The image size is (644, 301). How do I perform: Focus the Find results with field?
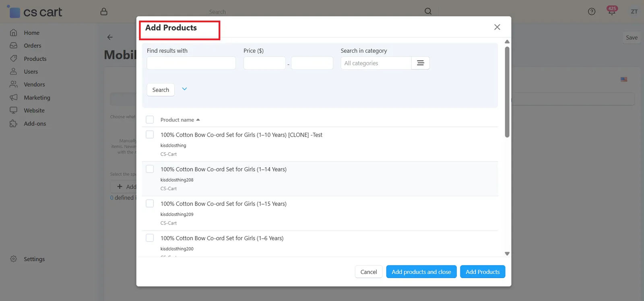[x=191, y=63]
